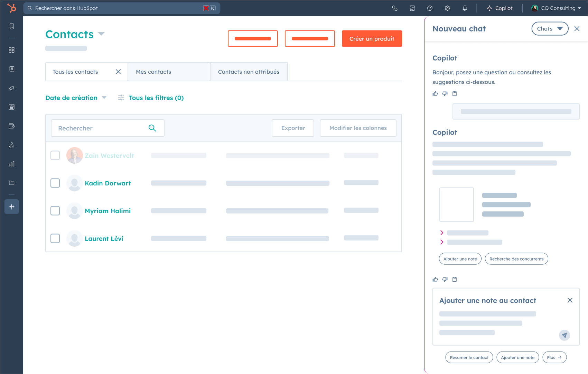
Task: Select checkbox for Kadin Dorwart
Action: pos(55,183)
